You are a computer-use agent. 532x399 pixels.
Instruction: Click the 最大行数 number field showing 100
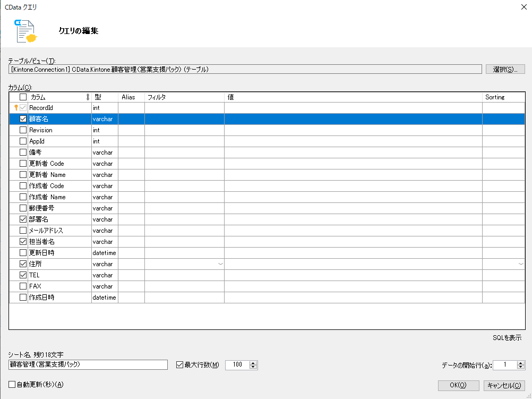[237, 365]
